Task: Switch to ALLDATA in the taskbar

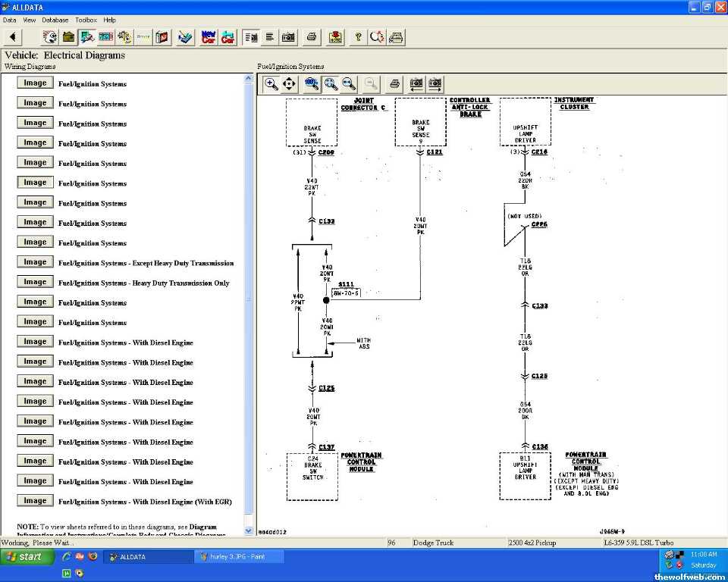Action: tap(148, 556)
